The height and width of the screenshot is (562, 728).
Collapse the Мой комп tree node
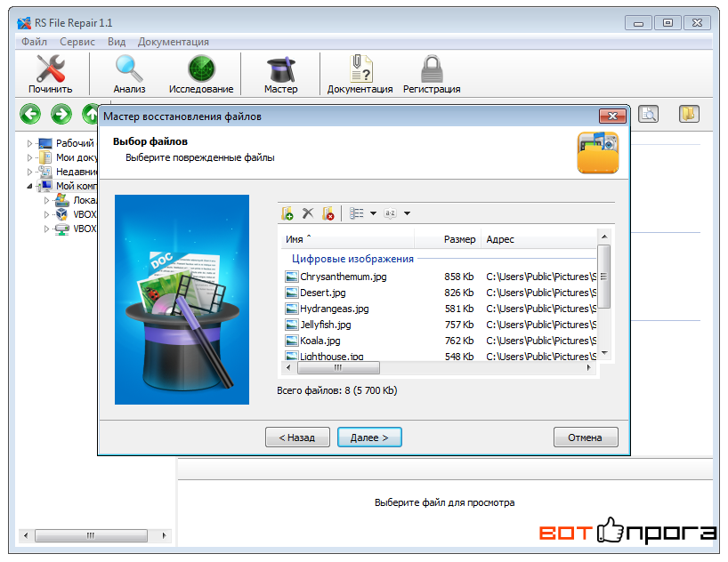click(x=29, y=186)
